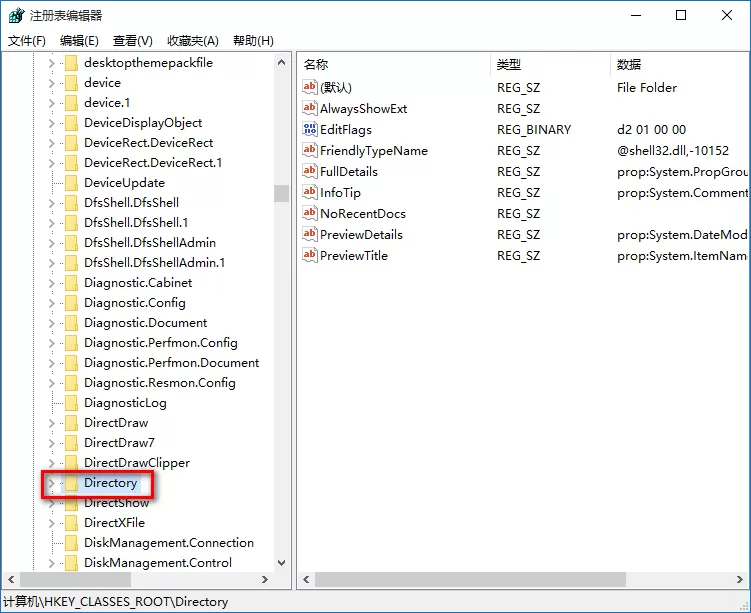This screenshot has height=613, width=751.
Task: Click tree pane scroll up arrow
Action: coord(282,62)
